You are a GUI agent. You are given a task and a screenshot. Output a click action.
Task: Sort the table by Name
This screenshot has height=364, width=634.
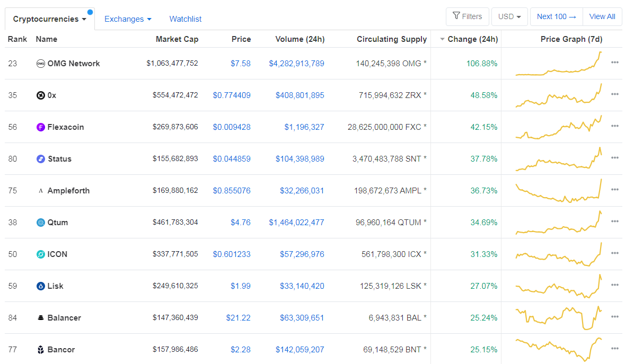pos(47,39)
